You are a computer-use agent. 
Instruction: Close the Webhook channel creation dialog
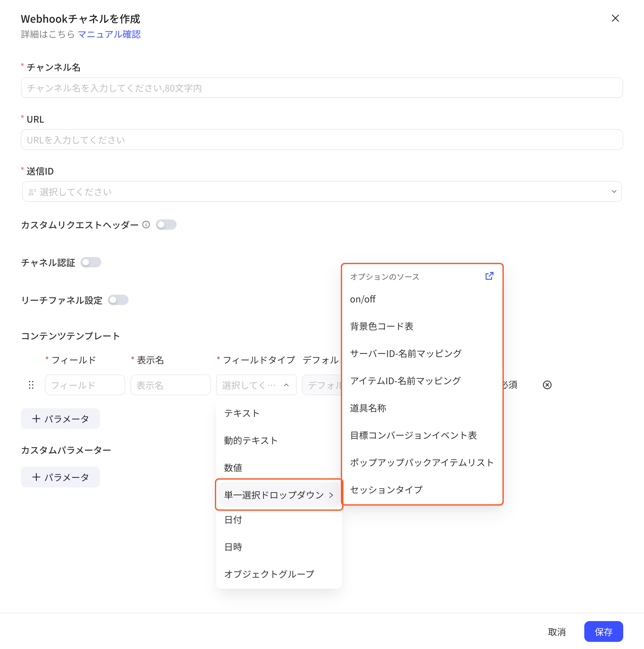tap(615, 18)
